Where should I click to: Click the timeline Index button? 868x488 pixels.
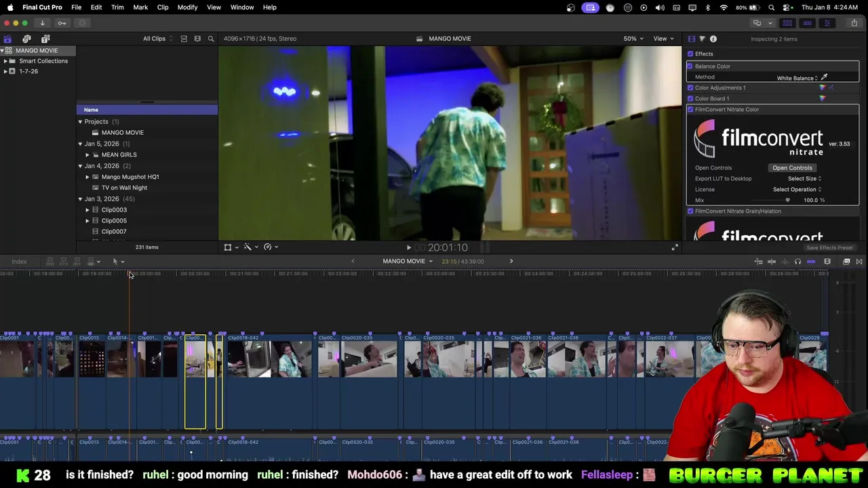click(x=19, y=262)
